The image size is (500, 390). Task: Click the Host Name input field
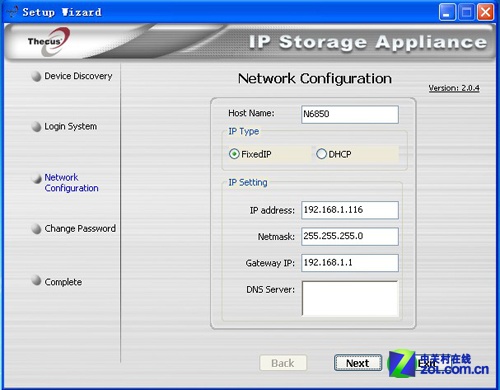[x=350, y=114]
